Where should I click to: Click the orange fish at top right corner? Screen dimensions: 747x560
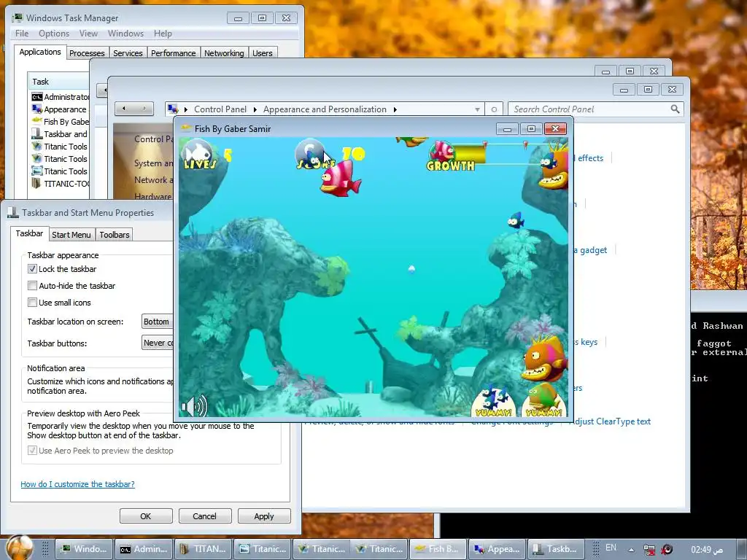point(555,166)
